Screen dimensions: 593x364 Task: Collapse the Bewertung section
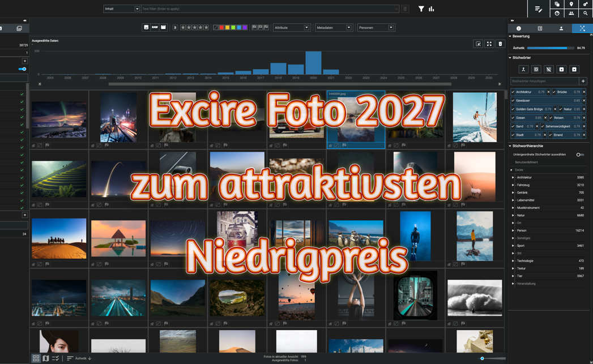(510, 36)
